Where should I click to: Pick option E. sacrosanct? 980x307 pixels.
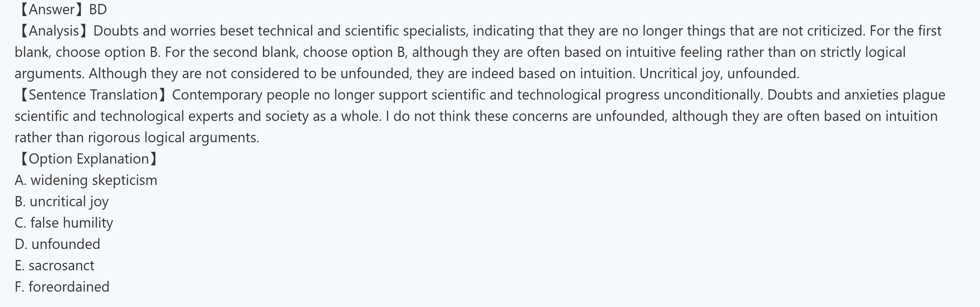pos(54,265)
